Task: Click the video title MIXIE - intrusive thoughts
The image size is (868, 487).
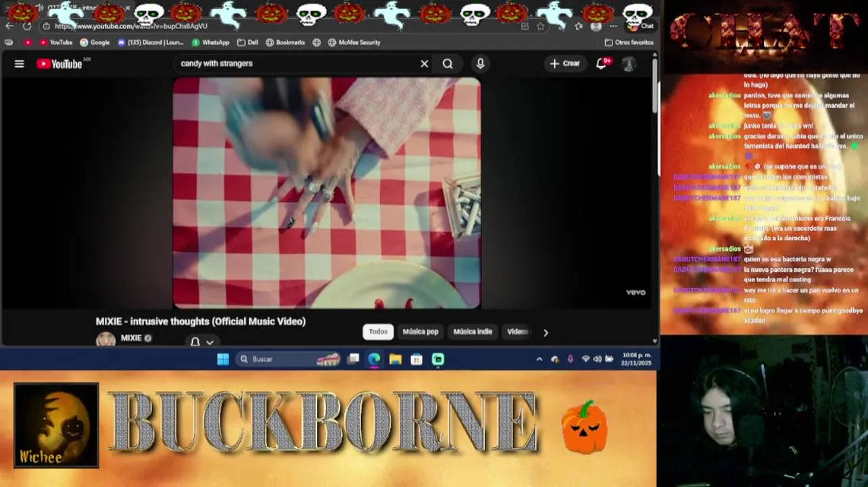Action: pyautogui.click(x=201, y=321)
